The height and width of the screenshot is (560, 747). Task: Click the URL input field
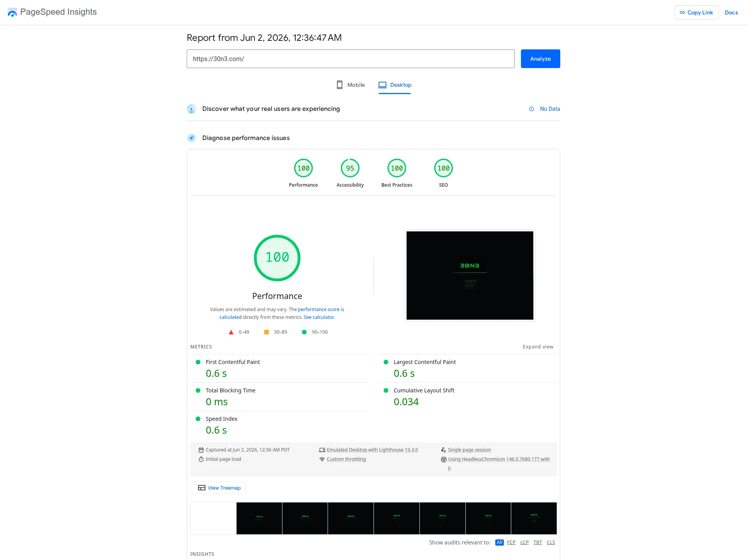click(x=351, y=59)
